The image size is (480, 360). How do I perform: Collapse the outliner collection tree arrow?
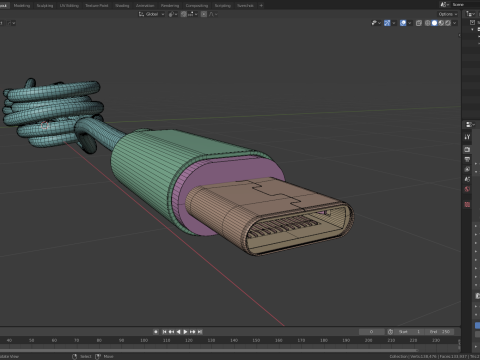[x=472, y=29]
